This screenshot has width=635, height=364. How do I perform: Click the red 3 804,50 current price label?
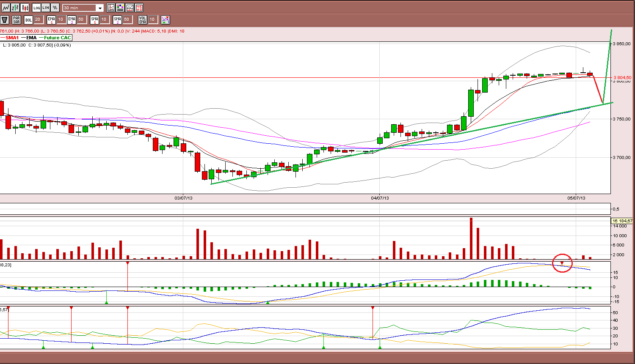pos(622,77)
